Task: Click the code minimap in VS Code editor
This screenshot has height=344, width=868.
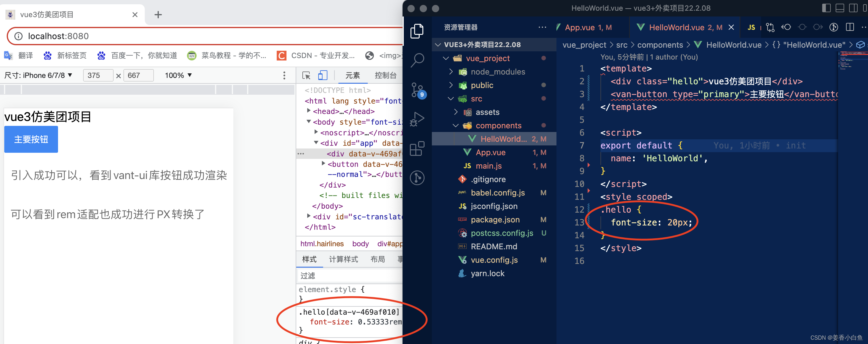Action: (x=852, y=61)
